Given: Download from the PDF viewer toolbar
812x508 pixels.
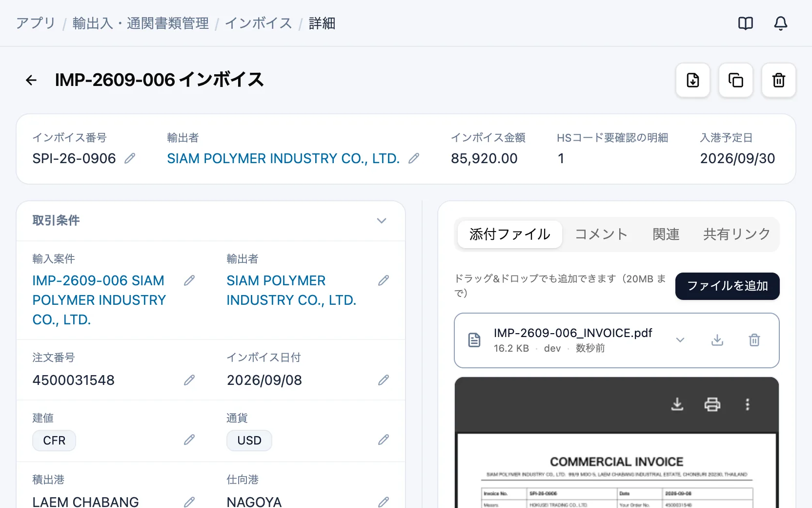Looking at the screenshot, I should (677, 404).
